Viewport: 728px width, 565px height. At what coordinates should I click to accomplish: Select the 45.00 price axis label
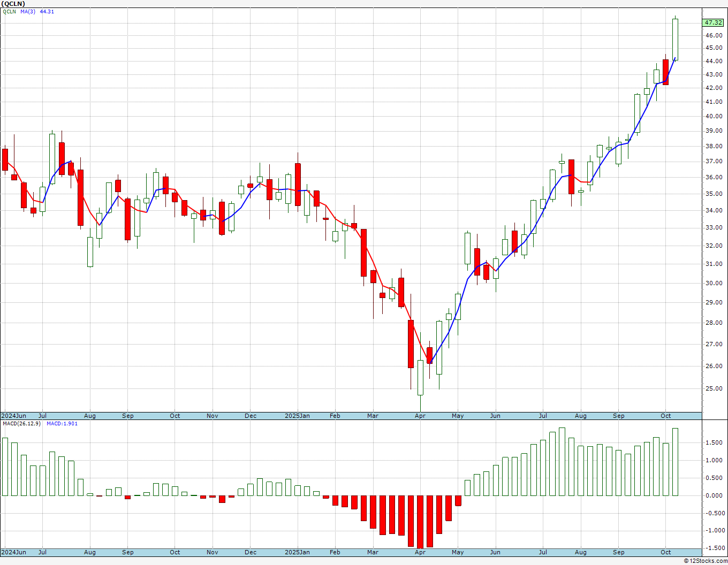pos(713,48)
